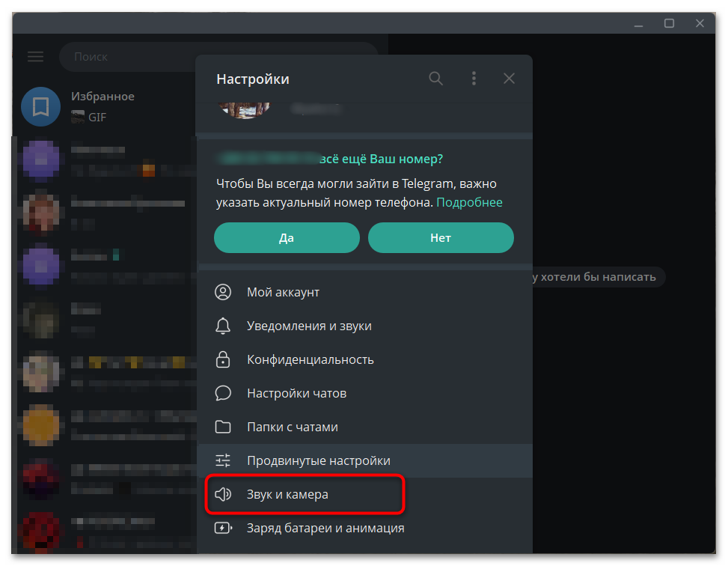Close the Telegram window
The height and width of the screenshot is (566, 728).
coord(700,23)
